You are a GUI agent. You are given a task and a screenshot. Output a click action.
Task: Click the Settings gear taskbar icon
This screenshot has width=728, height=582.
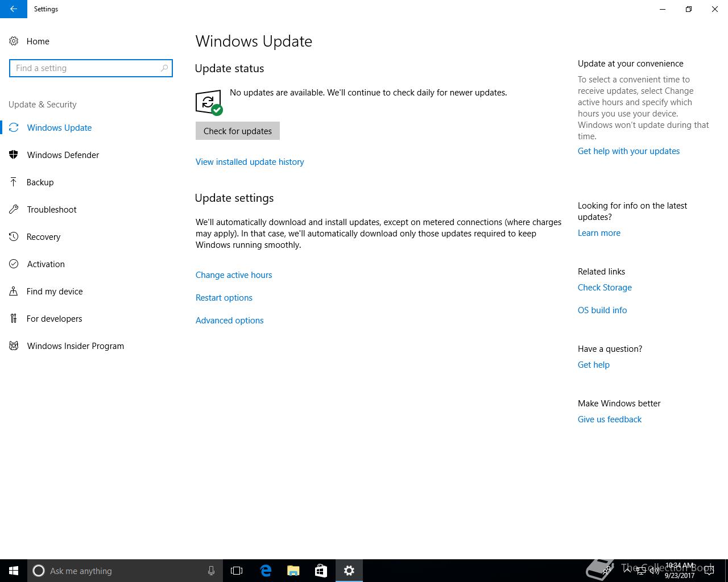pos(349,571)
